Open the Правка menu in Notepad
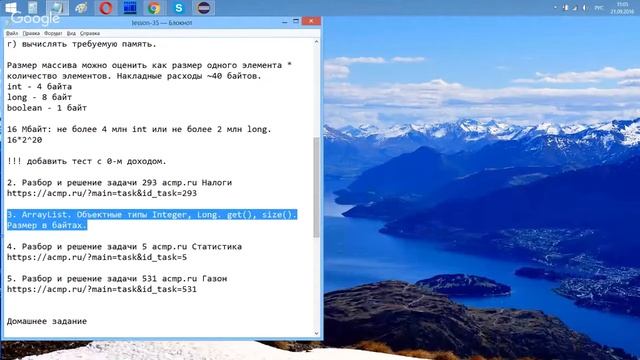Screen dimensions: 640x360 pyautogui.click(x=31, y=33)
